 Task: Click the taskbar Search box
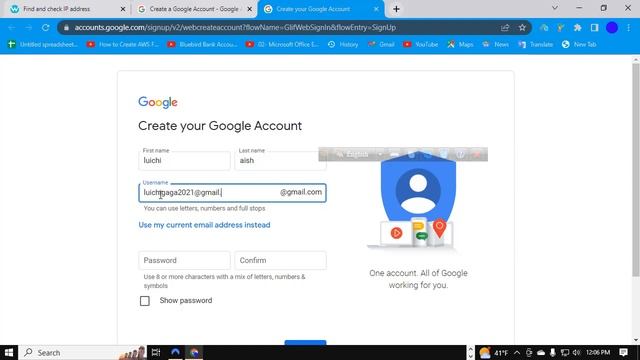click(x=82, y=353)
